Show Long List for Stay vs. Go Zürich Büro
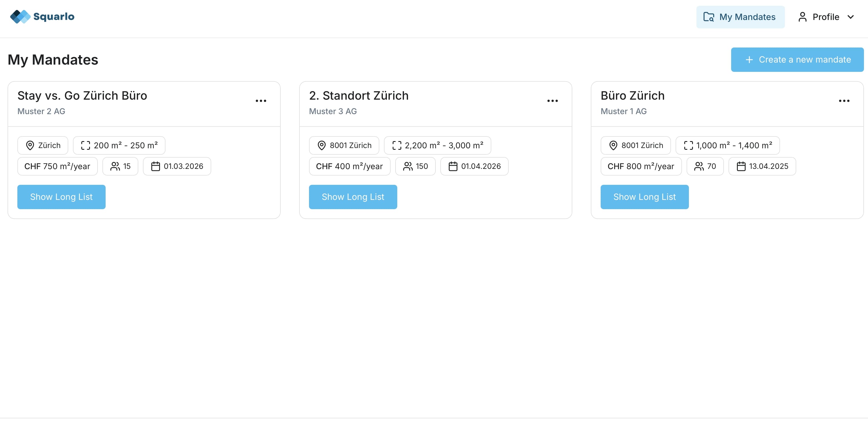Screen dimensions: 868x427 click(x=61, y=197)
